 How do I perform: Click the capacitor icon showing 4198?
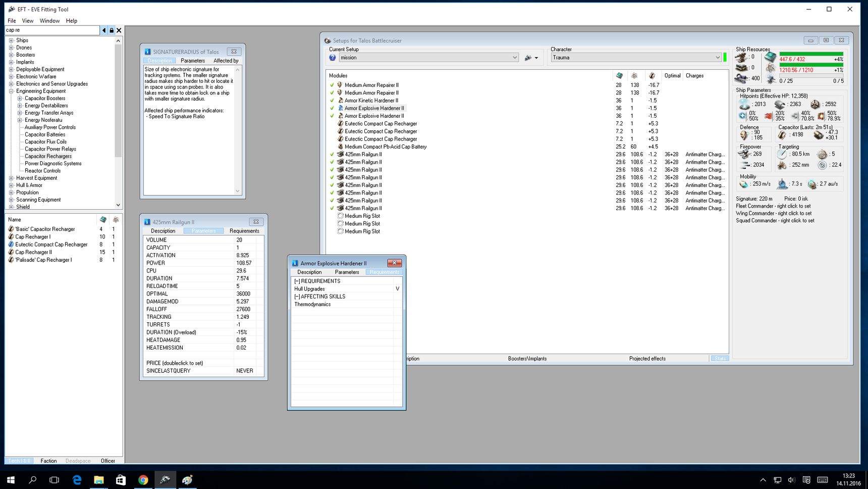[x=782, y=135]
